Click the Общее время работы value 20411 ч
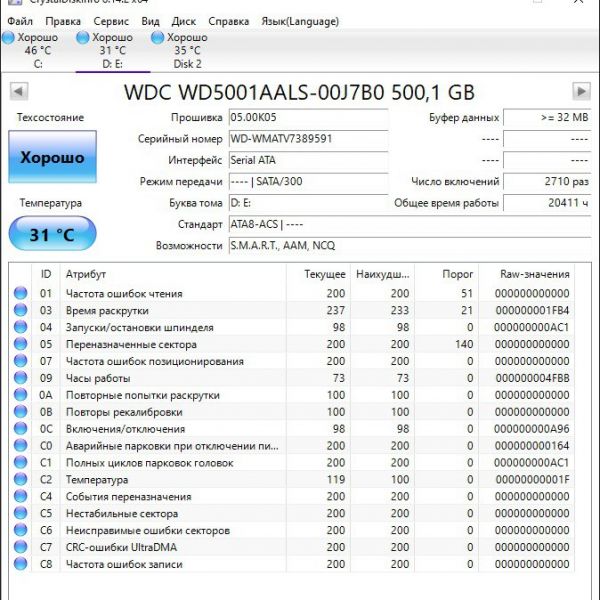Screen dimensions: 600x600 (x=547, y=203)
